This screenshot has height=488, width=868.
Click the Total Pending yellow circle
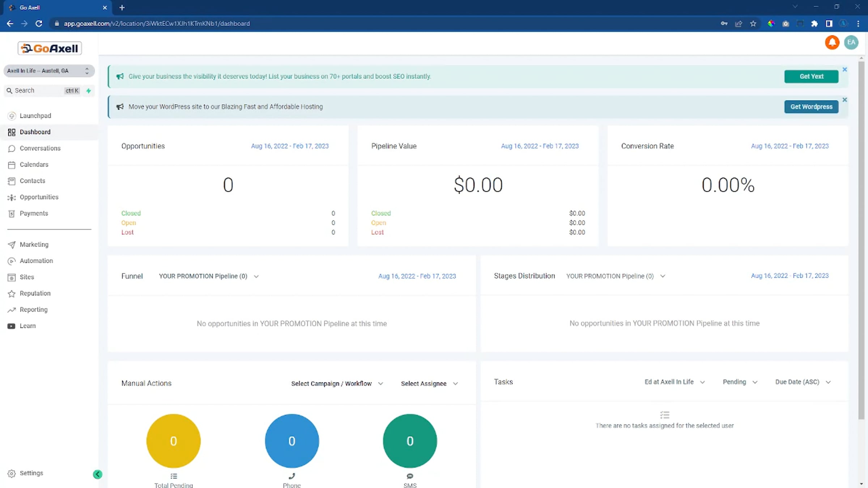point(174,441)
